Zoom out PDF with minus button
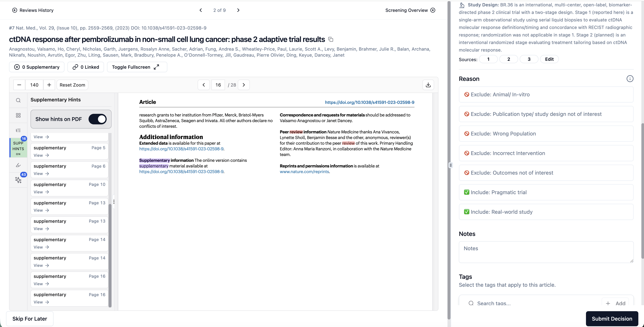This screenshot has width=644, height=327. pyautogui.click(x=19, y=85)
